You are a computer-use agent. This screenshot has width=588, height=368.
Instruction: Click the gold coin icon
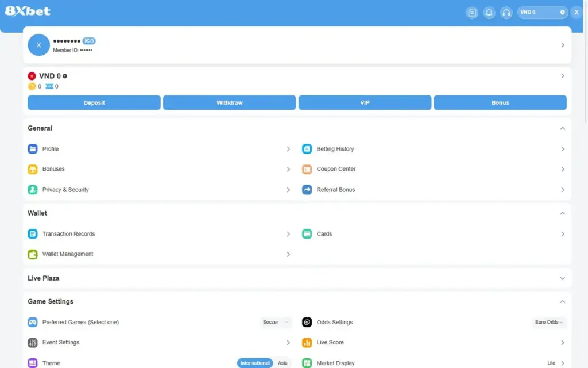click(32, 86)
